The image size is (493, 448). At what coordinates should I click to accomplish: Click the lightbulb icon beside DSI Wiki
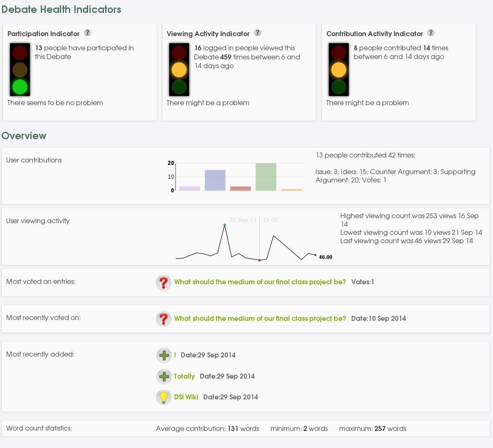pyautogui.click(x=164, y=397)
